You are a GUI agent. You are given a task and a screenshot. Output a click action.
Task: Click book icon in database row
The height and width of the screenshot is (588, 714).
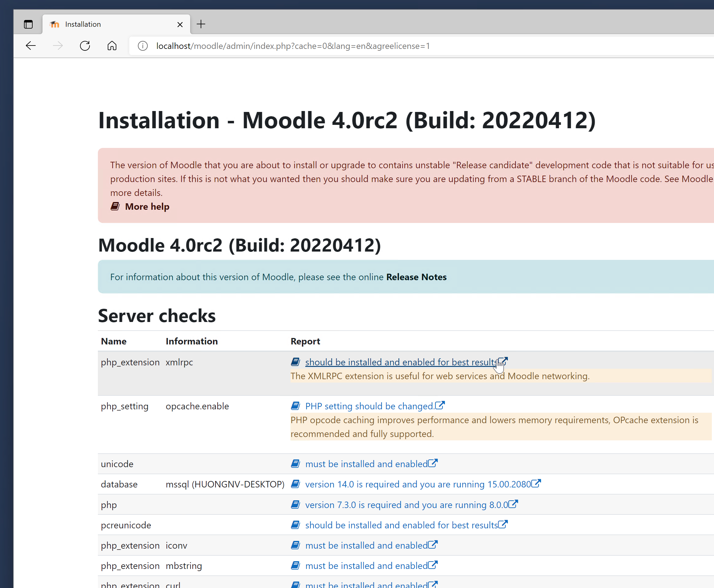[x=295, y=484]
